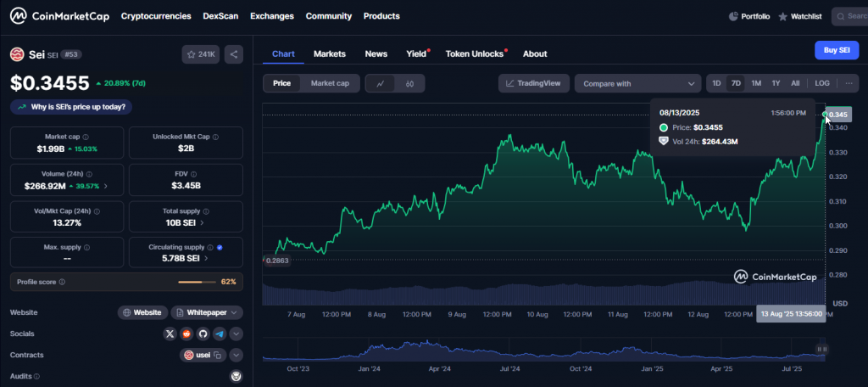Expand Volume (24h) details arrow

click(106, 187)
